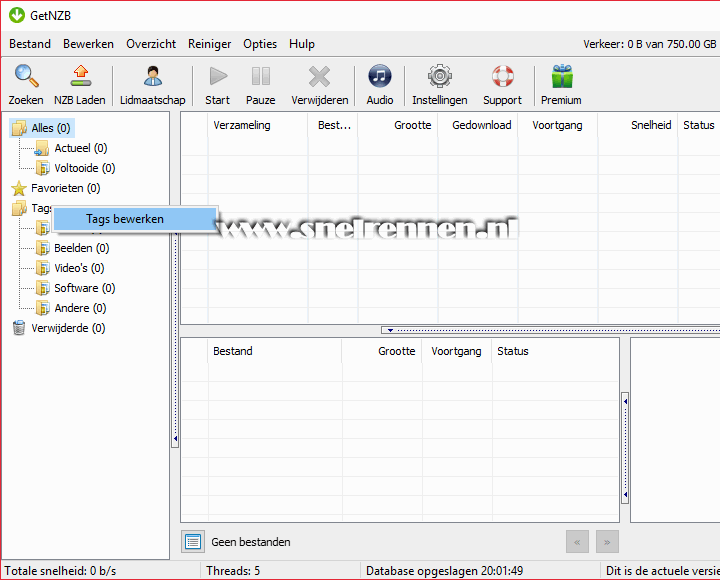Click the Favorieten star icon
Image resolution: width=720 pixels, height=580 pixels.
(x=19, y=188)
